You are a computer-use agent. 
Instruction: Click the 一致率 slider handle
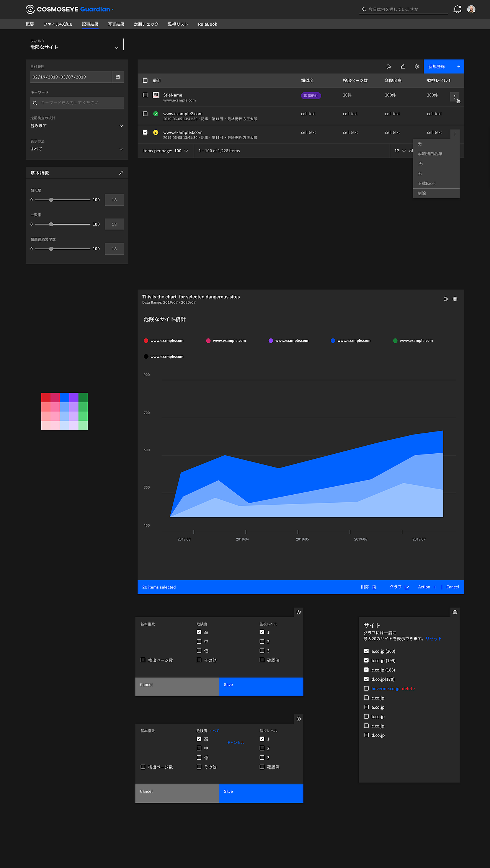(x=51, y=224)
